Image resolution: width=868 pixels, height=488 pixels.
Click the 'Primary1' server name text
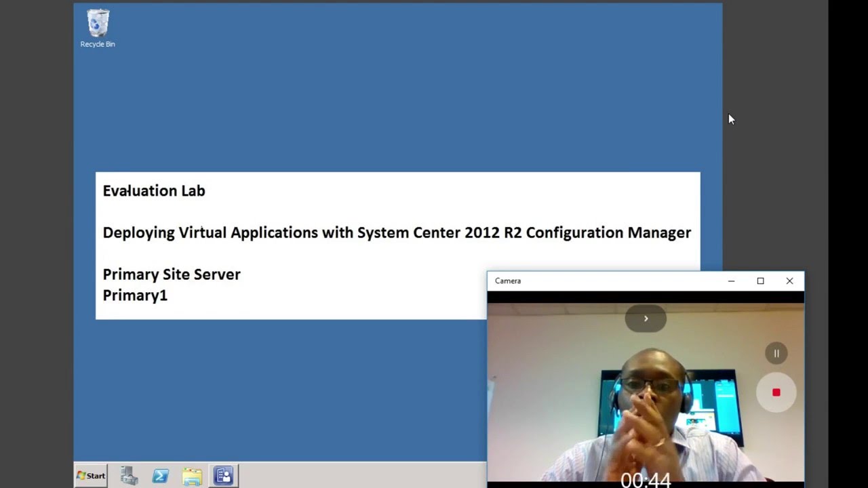click(x=135, y=296)
